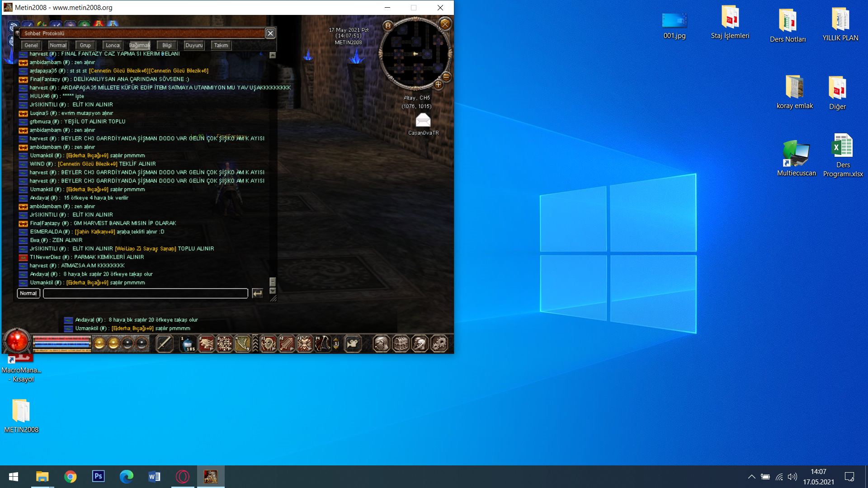The height and width of the screenshot is (488, 868).
Task: Switch chat log to Lonca tab
Action: 113,45
